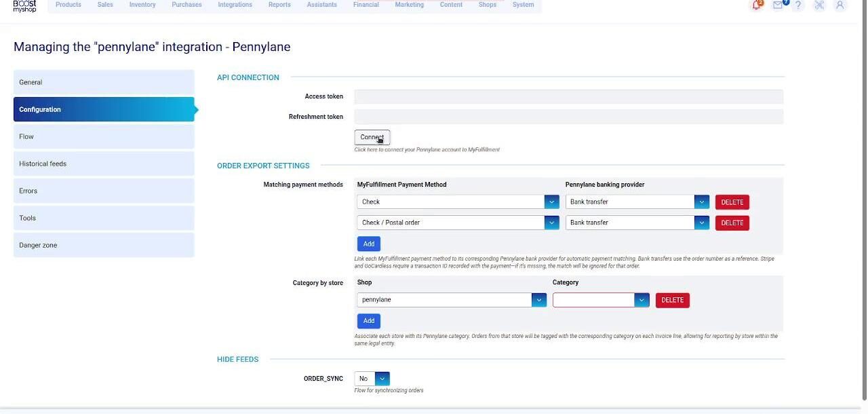Focus the Access token field
This screenshot has width=868, height=414.
click(x=568, y=96)
